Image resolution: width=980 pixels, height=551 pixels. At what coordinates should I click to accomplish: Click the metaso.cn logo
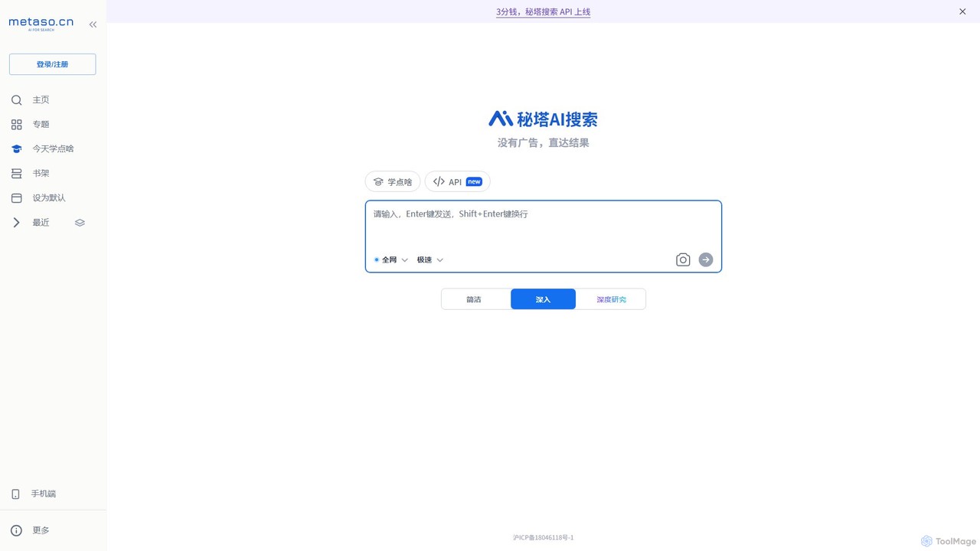(41, 24)
